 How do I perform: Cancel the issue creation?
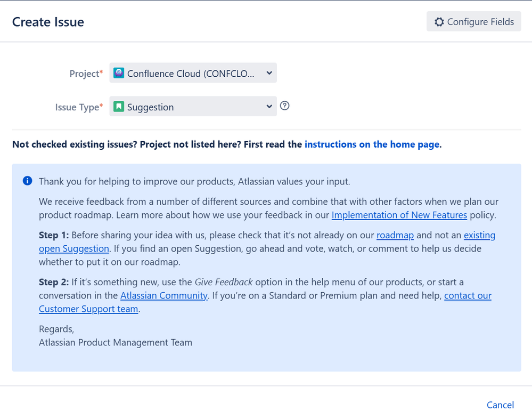click(x=500, y=405)
